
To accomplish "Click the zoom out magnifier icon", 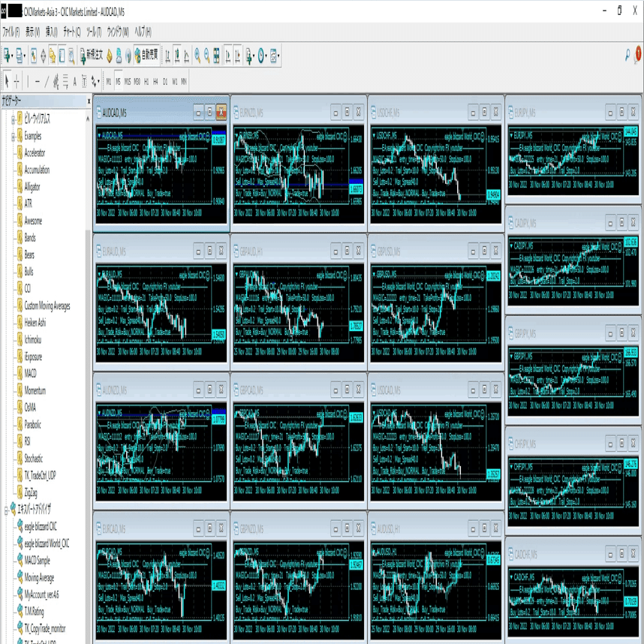I will [207, 56].
